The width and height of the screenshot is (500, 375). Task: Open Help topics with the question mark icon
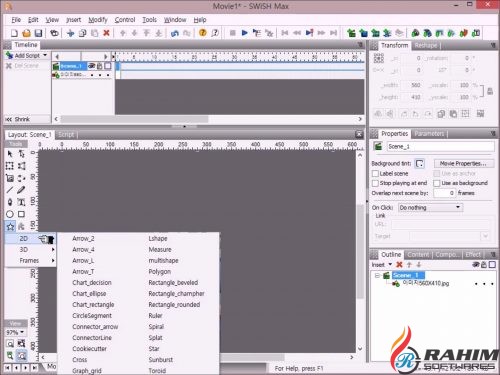click(x=203, y=33)
